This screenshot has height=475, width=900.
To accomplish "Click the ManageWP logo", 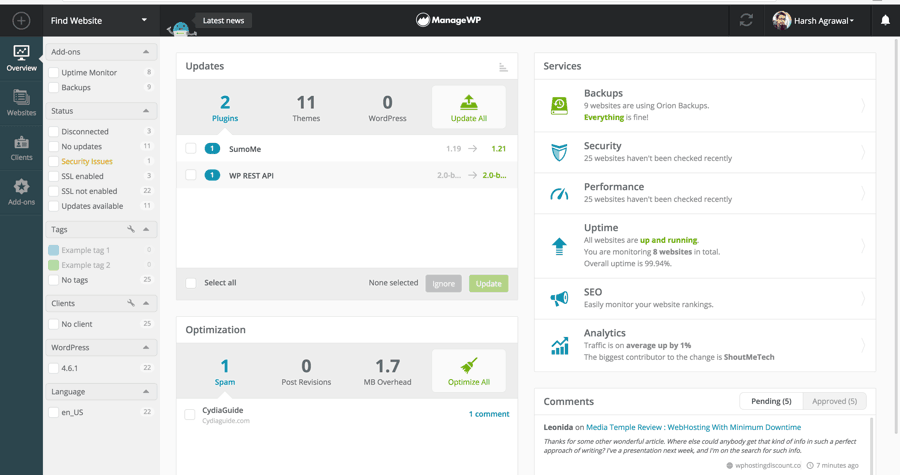I will point(448,20).
